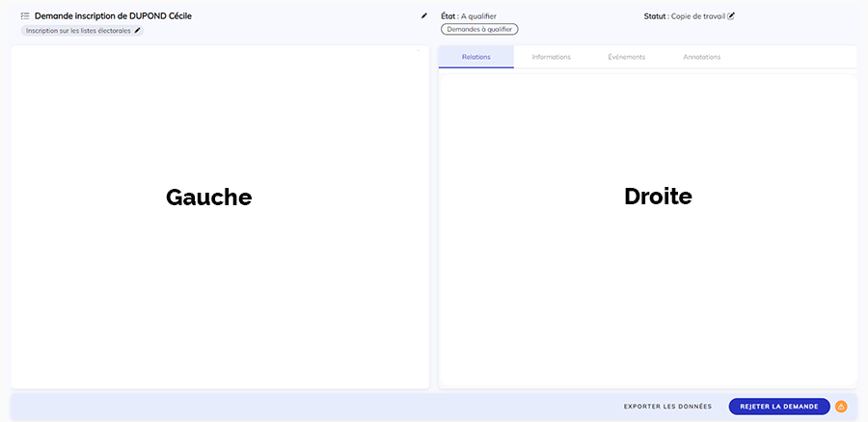
Task: Click the title Demande inscription de DUPOND Cécile
Action: coord(113,16)
